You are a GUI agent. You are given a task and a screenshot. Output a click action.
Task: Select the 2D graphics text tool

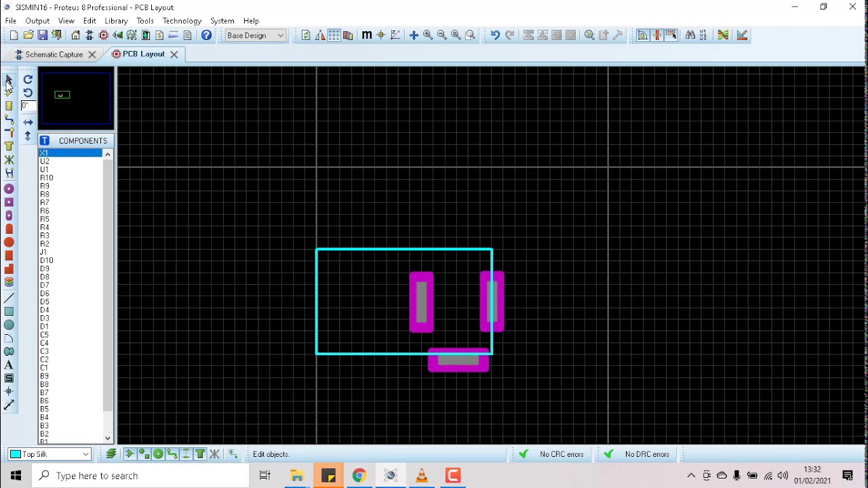(9, 365)
